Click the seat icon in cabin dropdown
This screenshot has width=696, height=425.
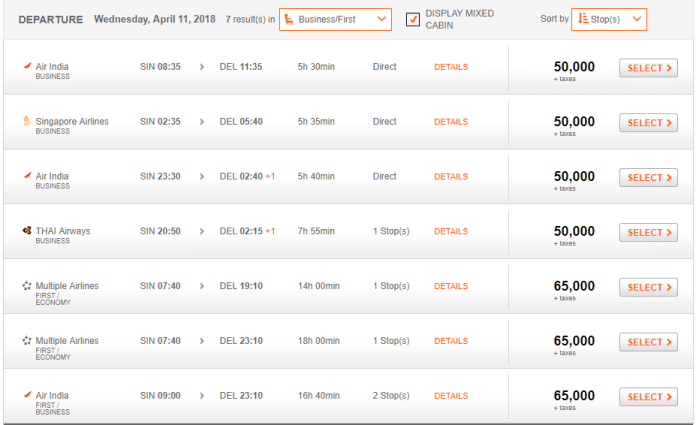[x=289, y=19]
